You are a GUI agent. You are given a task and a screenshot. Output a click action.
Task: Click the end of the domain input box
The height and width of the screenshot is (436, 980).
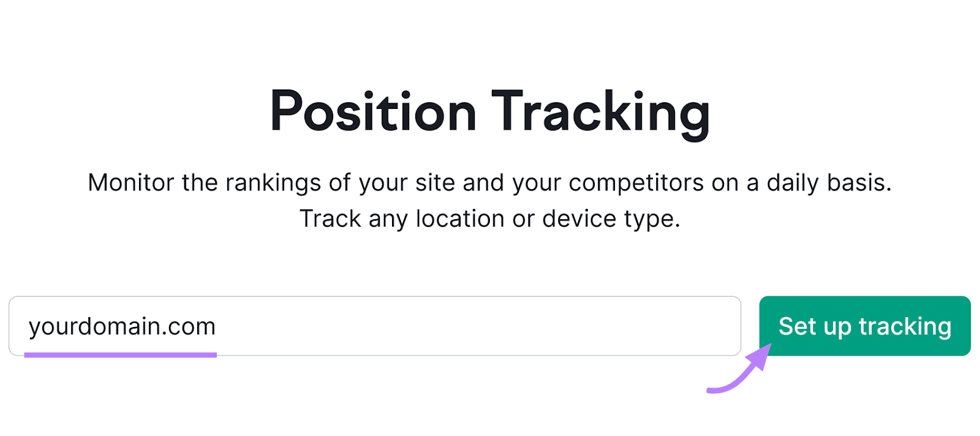pos(704,326)
